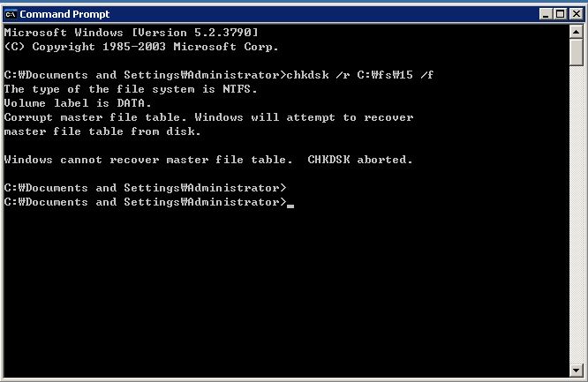Maximize the Command Prompt window

click(x=561, y=14)
